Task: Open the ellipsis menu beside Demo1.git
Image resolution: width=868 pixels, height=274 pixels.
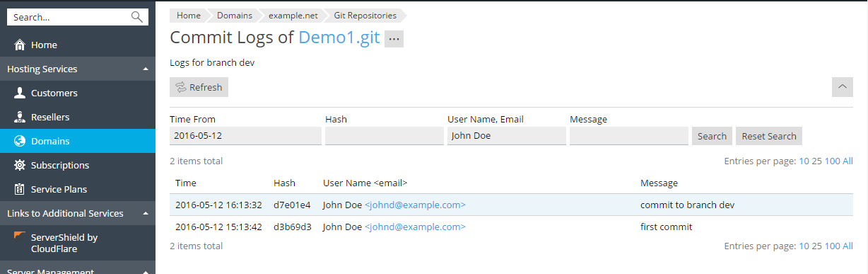Action: click(394, 39)
